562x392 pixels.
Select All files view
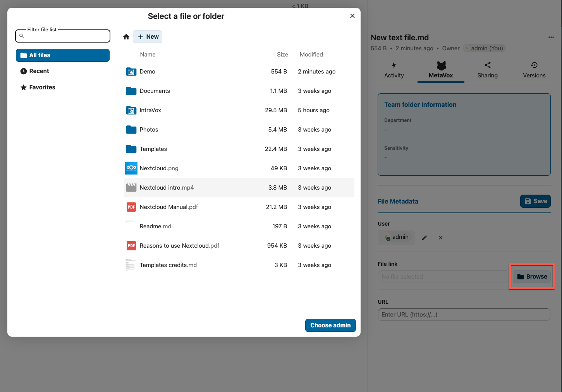click(x=63, y=55)
